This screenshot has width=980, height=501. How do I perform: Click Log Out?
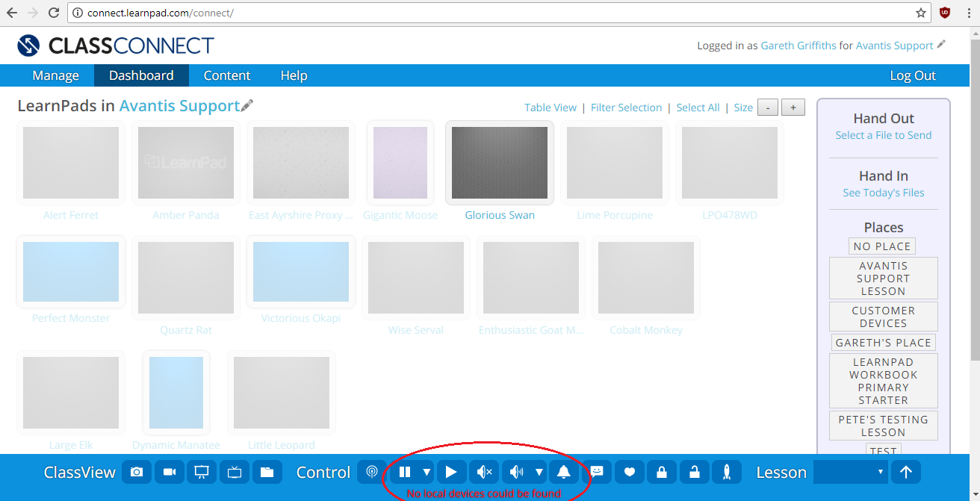click(913, 75)
